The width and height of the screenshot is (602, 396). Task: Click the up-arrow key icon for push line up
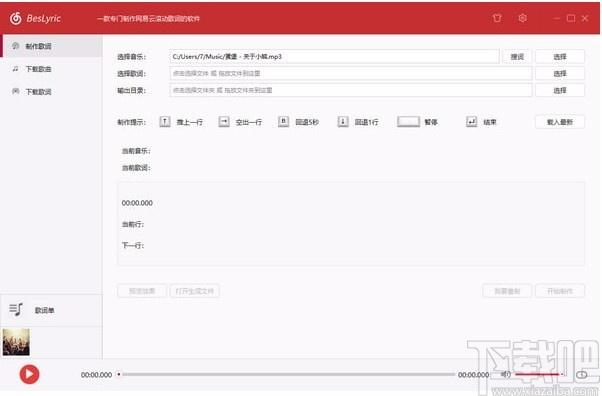click(165, 122)
